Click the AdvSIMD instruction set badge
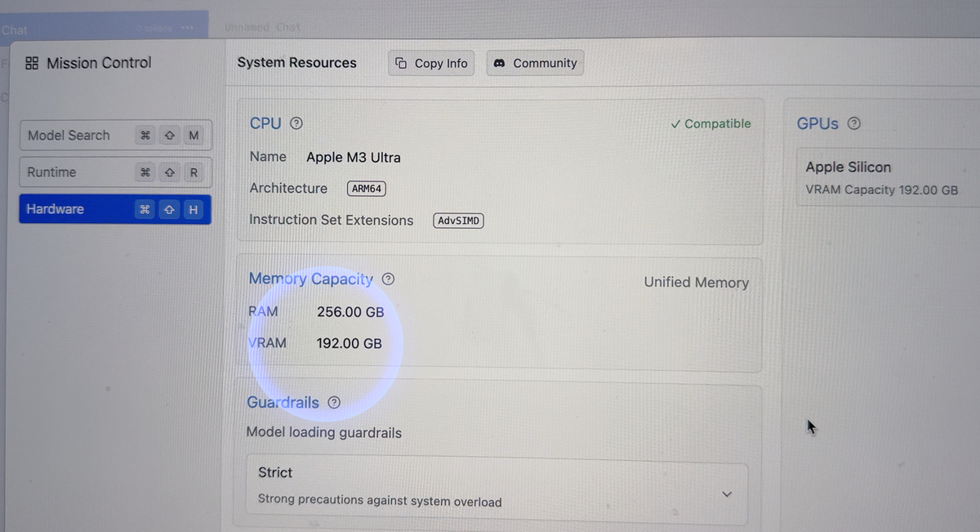This screenshot has height=532, width=980. [x=459, y=220]
